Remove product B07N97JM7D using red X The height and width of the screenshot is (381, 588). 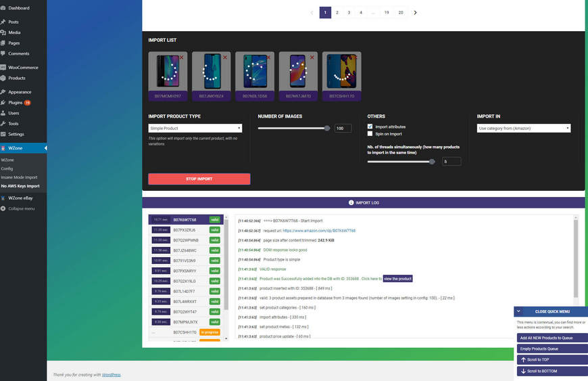pos(312,58)
